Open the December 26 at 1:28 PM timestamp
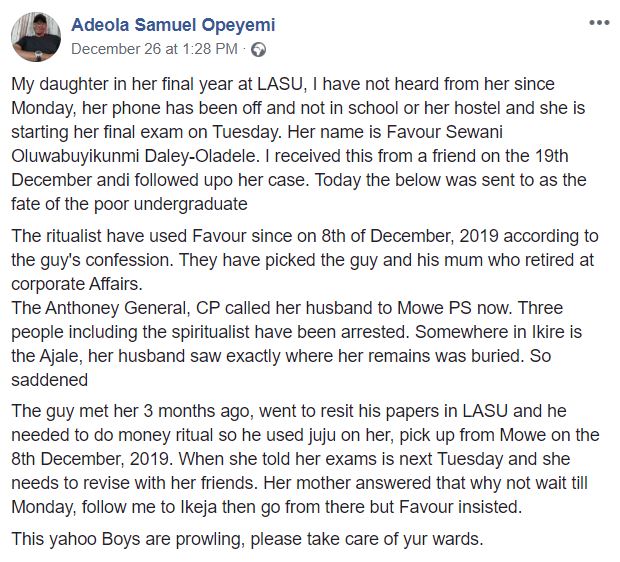 pos(155,49)
